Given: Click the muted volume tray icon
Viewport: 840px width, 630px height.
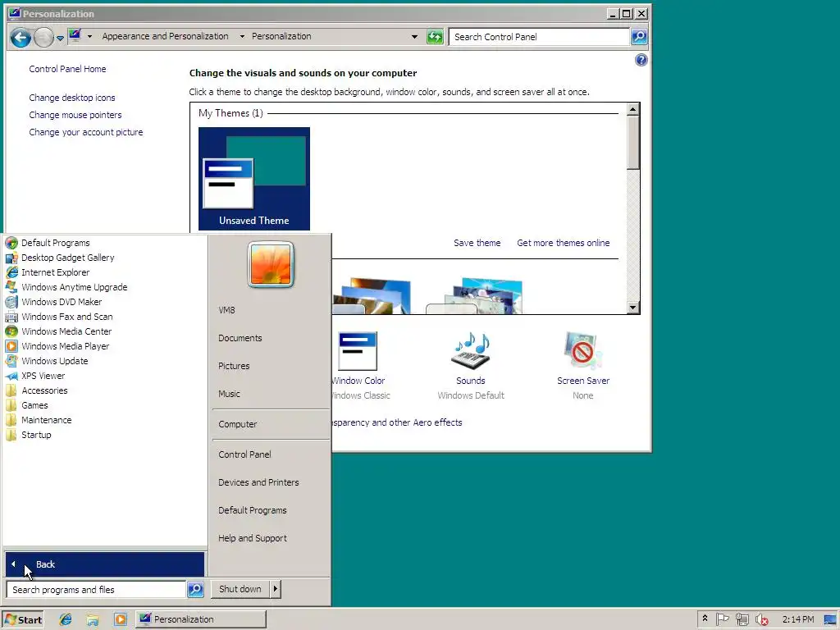Looking at the screenshot, I should tap(761, 619).
